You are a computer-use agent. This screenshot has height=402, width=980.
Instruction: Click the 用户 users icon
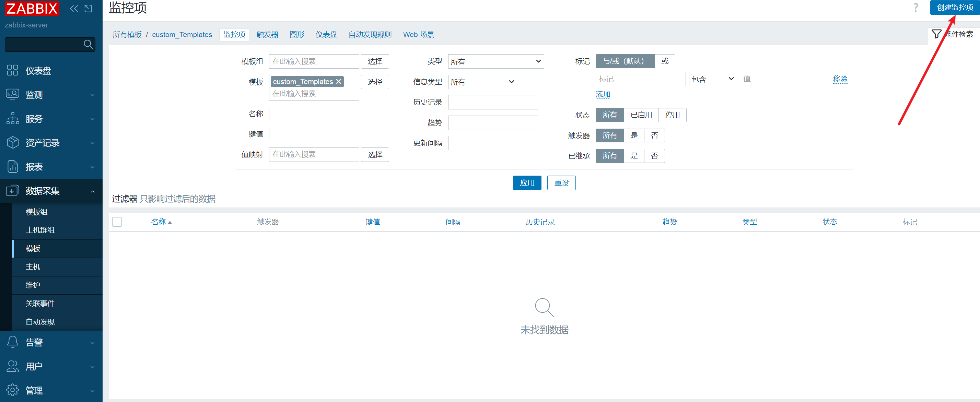click(13, 366)
